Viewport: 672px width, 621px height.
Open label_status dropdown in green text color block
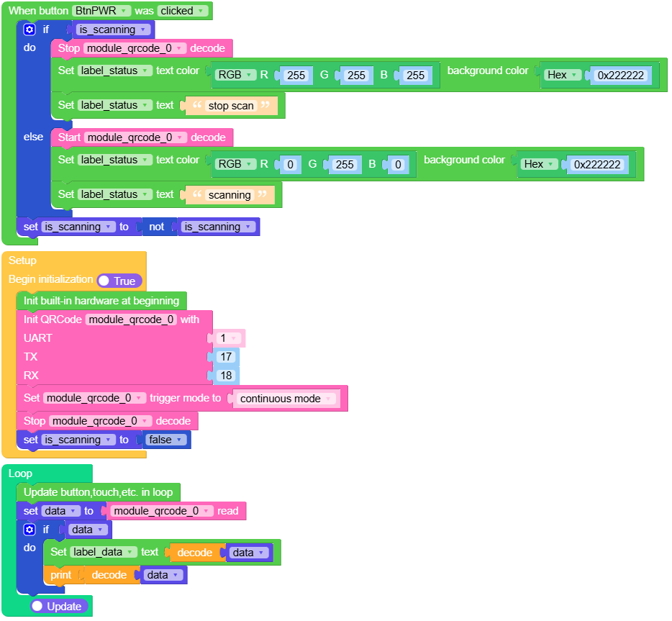coord(115,160)
